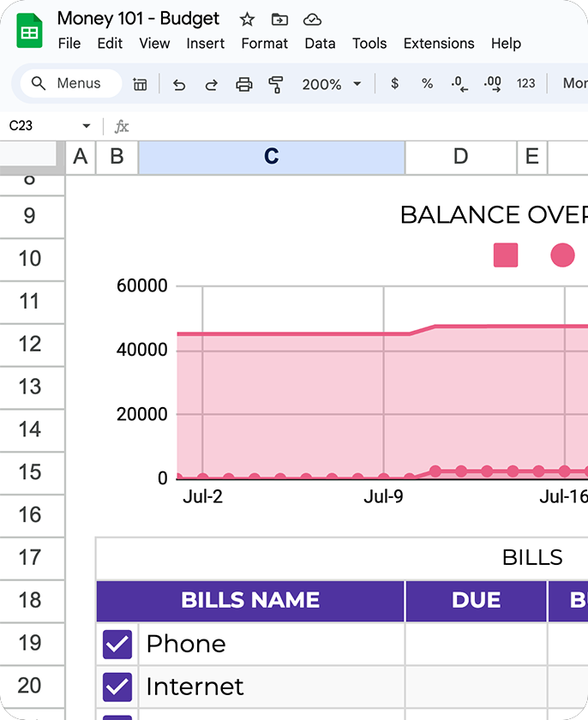This screenshot has width=588, height=720.
Task: Uncheck the Internet bill checkbox
Action: (117, 687)
